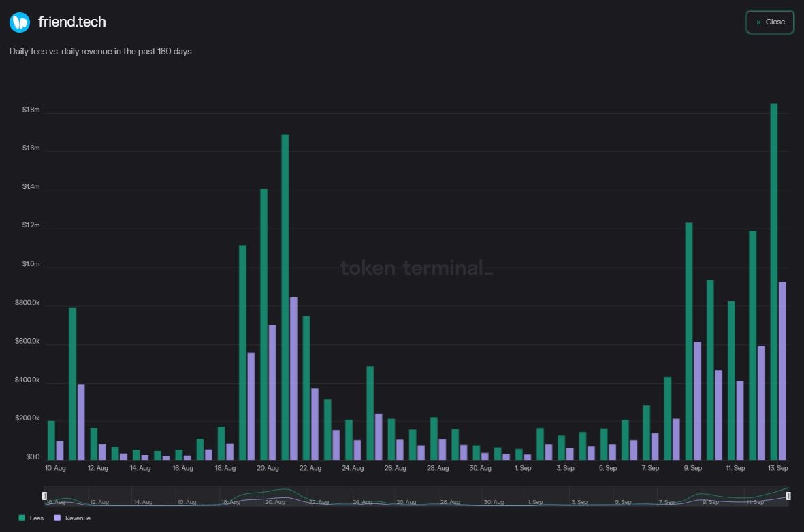Grab the right range navigator handle

pos(788,496)
